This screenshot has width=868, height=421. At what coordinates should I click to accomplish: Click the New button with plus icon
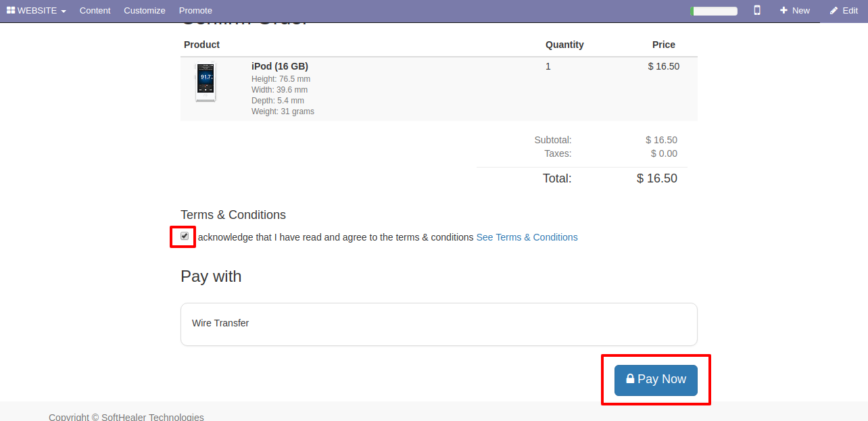tap(794, 10)
